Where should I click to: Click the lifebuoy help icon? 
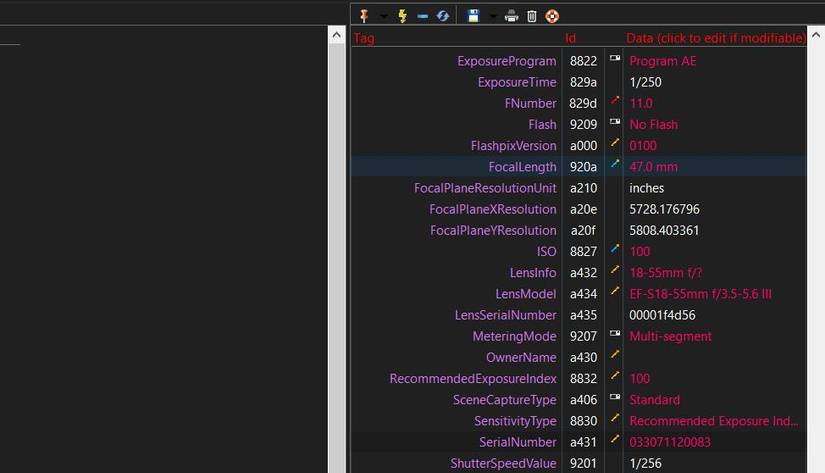(552, 16)
